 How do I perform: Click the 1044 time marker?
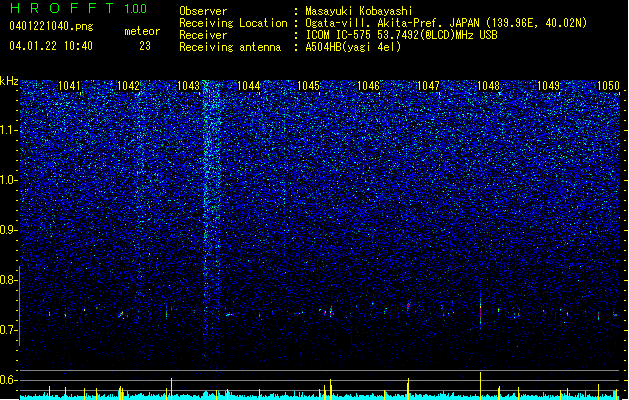click(249, 86)
